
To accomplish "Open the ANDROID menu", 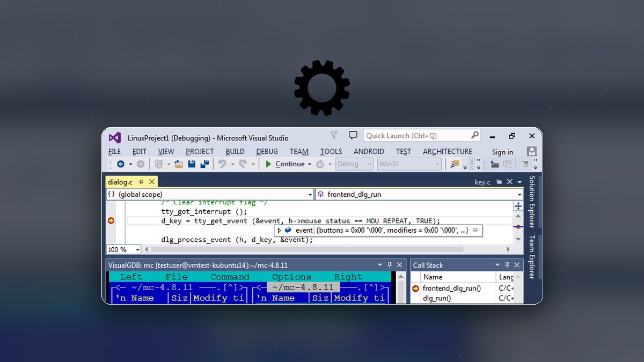I will tap(369, 152).
